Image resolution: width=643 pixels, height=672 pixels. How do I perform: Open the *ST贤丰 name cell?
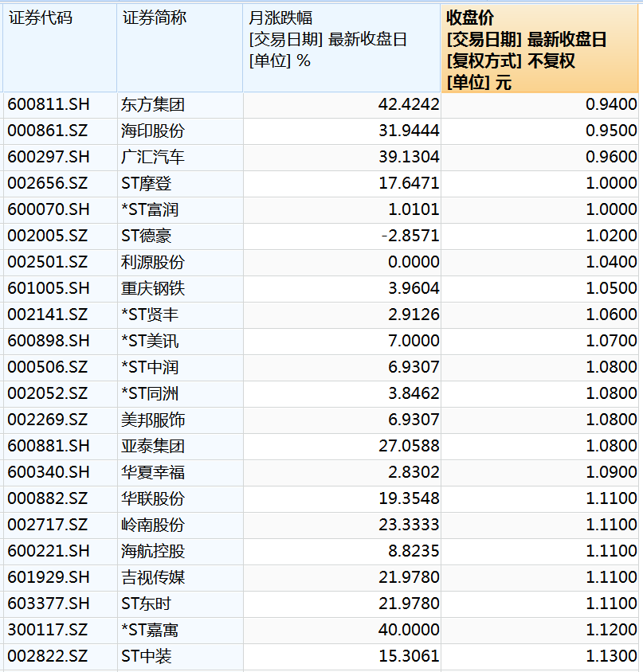[x=180, y=315]
